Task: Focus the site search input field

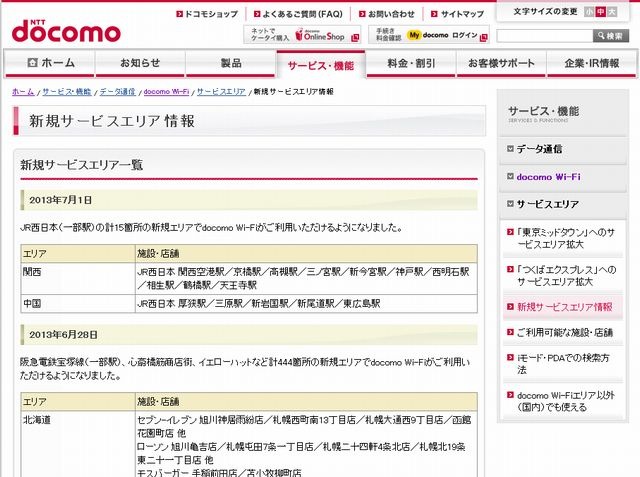Action: coord(544,36)
